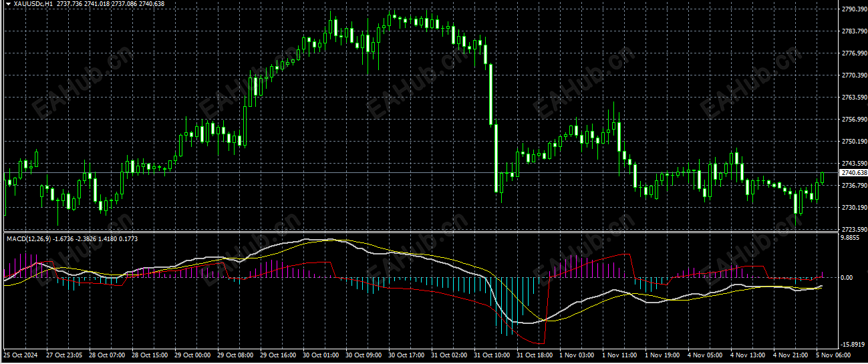Screen dimensions: 868x364
Task: Click price axis value 2776.990
Action: 854,53
